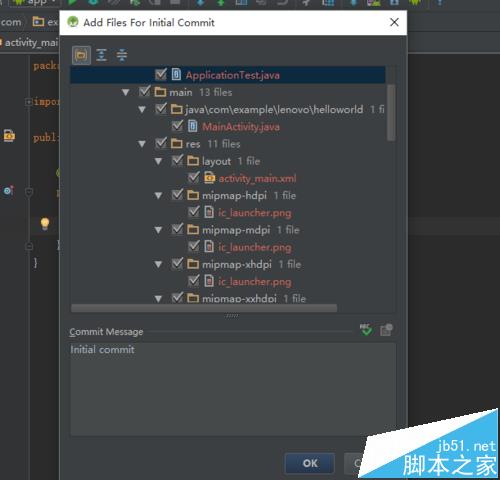Collapse the res folder node

[x=142, y=144]
